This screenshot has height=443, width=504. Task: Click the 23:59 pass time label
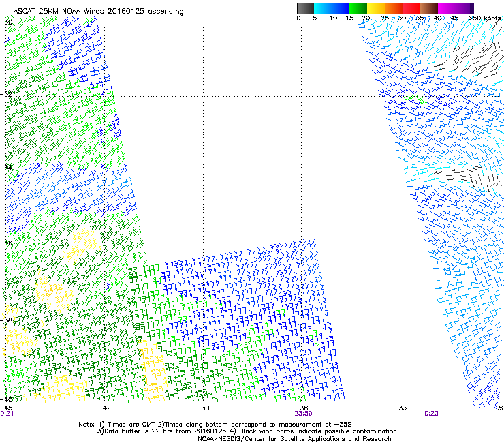point(304,414)
